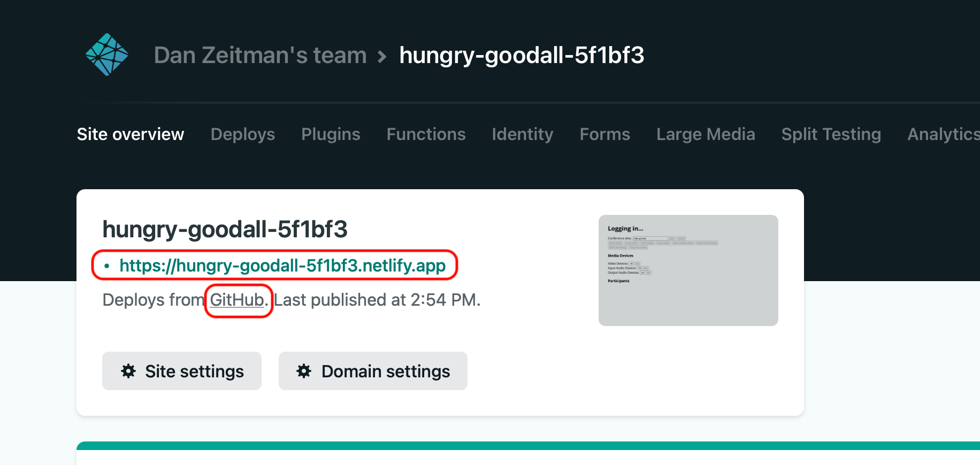
Task: Click gear icon in Site settings
Action: click(128, 371)
